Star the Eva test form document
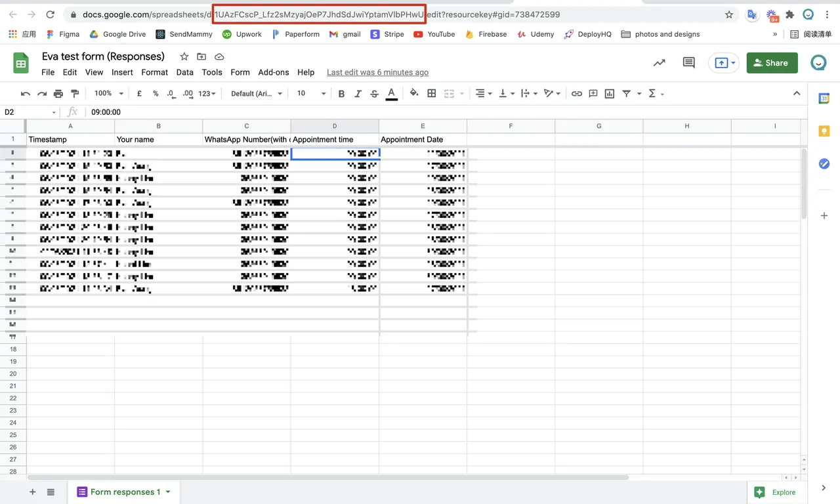840x504 pixels. pos(184,57)
